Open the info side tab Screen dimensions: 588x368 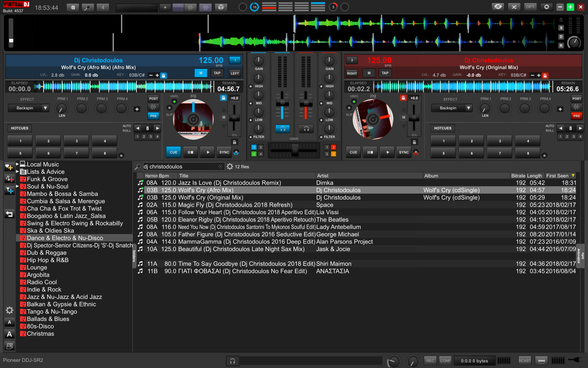[x=583, y=256]
